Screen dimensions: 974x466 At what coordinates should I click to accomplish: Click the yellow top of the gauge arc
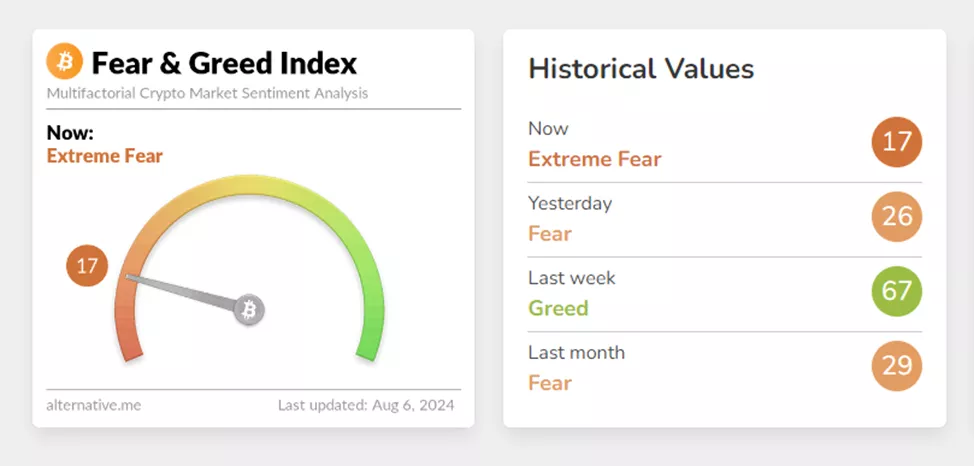point(250,187)
